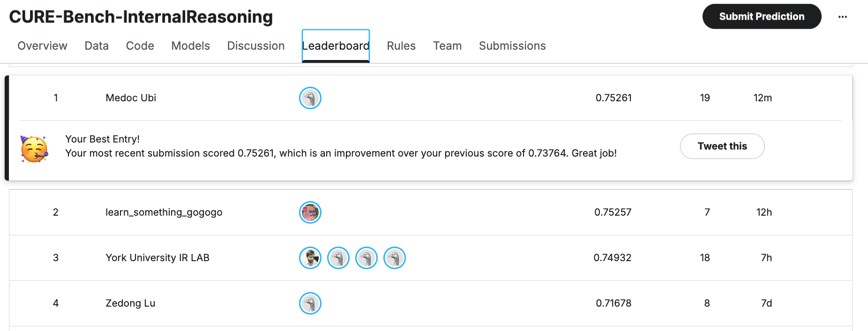Click the second York University IR LAB member avatar
Screen dimensions: 868x331
pyautogui.click(x=338, y=258)
